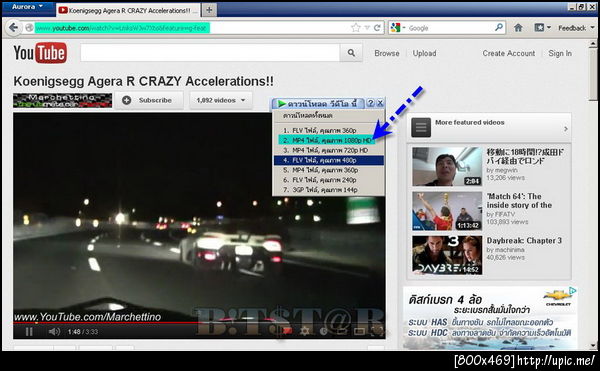Open the Feedback dropdown menu
The width and height of the screenshot is (600, 371).
click(576, 28)
